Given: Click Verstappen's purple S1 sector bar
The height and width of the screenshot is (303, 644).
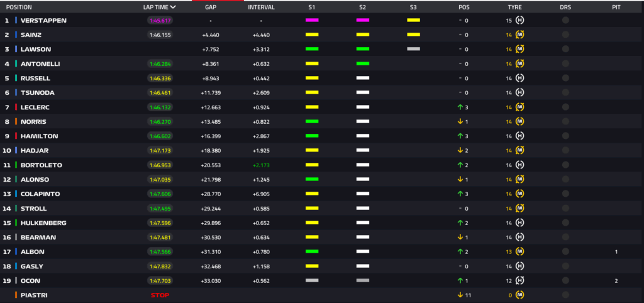Looking at the screenshot, I should tap(312, 20).
